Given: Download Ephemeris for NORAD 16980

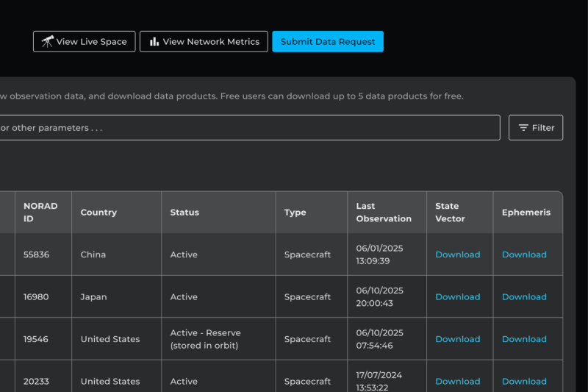Looking at the screenshot, I should pyautogui.click(x=524, y=297).
